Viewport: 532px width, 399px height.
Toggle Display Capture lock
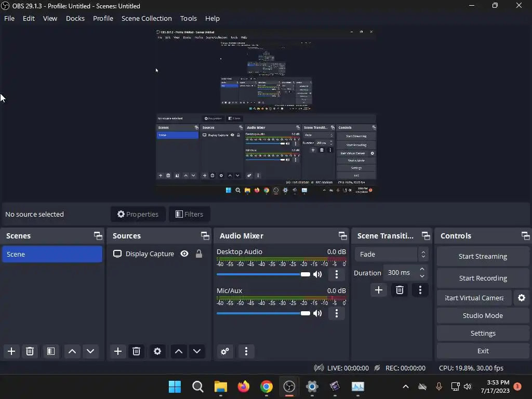point(199,254)
